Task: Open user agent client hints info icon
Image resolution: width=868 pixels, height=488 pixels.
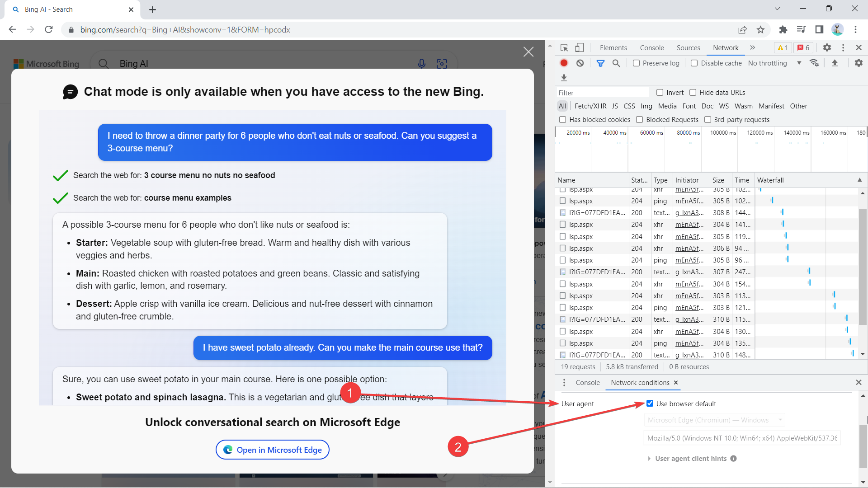Action: [x=733, y=459]
